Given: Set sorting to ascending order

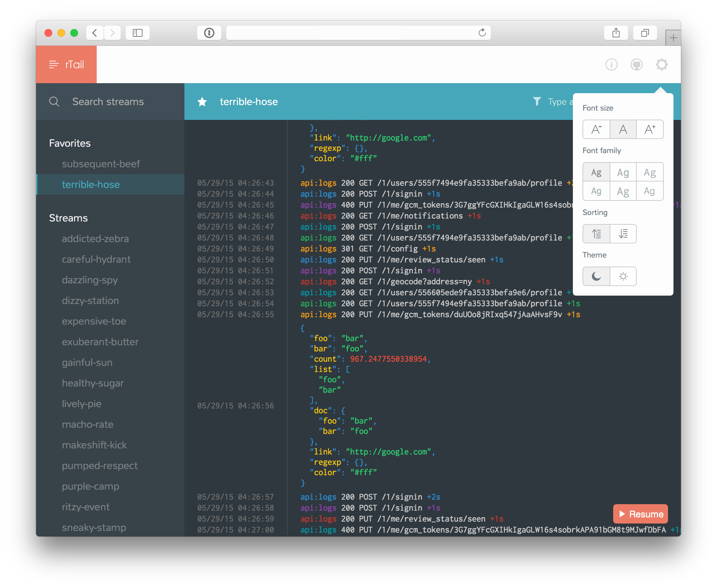Looking at the screenshot, I should click(596, 234).
